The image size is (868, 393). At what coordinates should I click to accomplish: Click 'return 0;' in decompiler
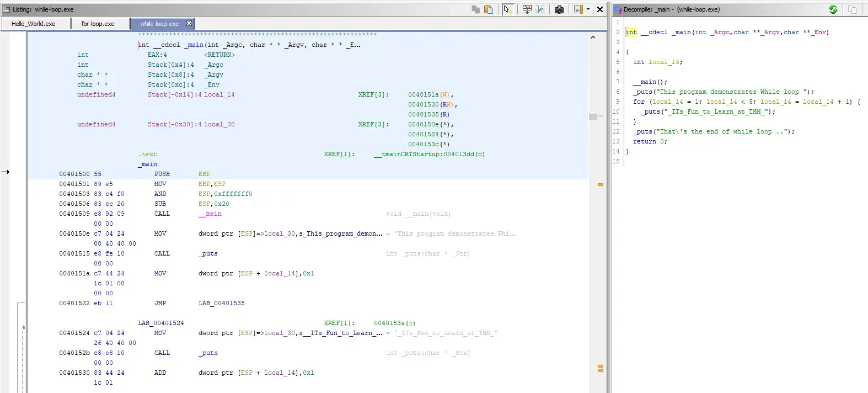point(650,141)
